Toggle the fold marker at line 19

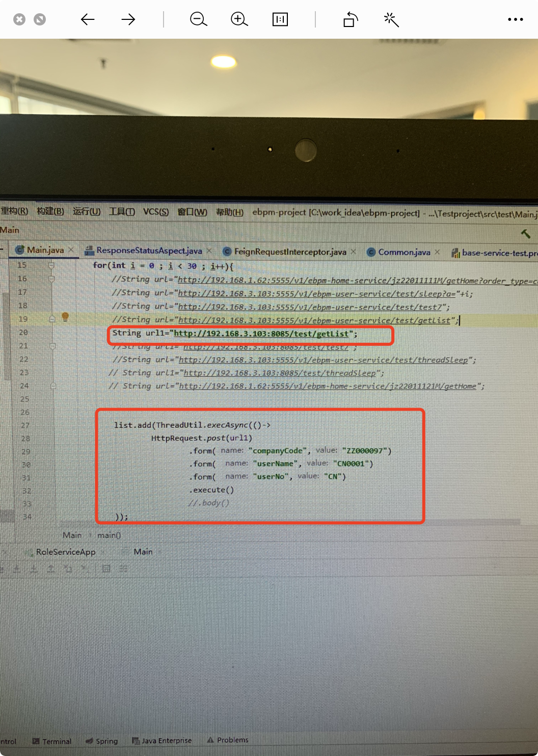tap(52, 319)
